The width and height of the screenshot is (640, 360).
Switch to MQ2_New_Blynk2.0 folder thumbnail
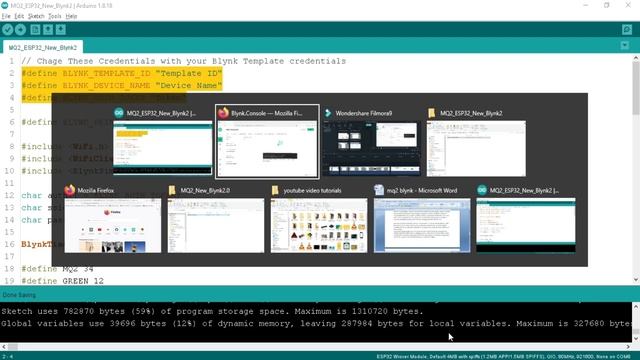(x=216, y=225)
